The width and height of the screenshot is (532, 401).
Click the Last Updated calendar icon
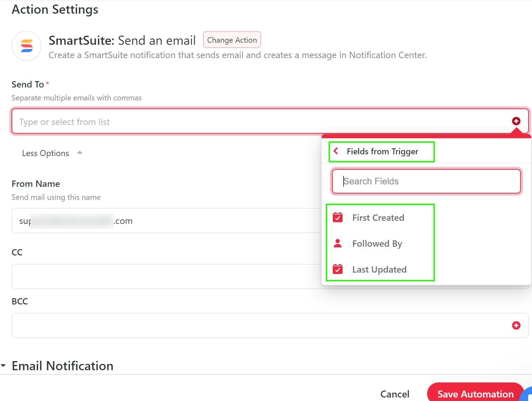pyautogui.click(x=338, y=269)
